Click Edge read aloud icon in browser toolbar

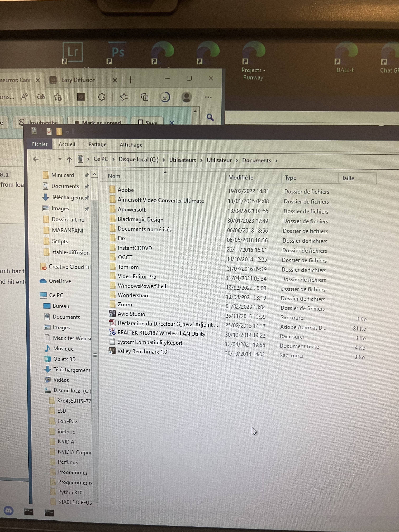(x=25, y=97)
